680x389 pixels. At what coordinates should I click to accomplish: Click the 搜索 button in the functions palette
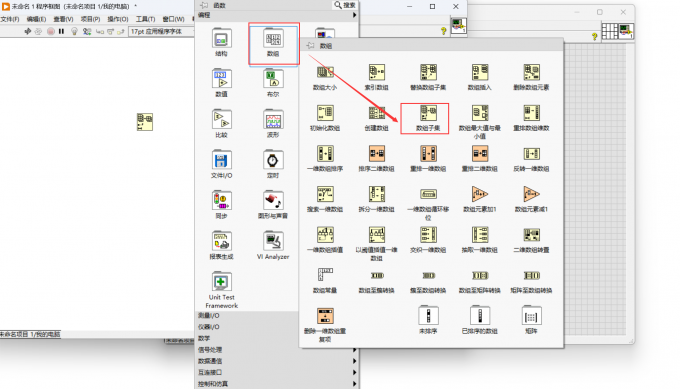[x=345, y=5]
